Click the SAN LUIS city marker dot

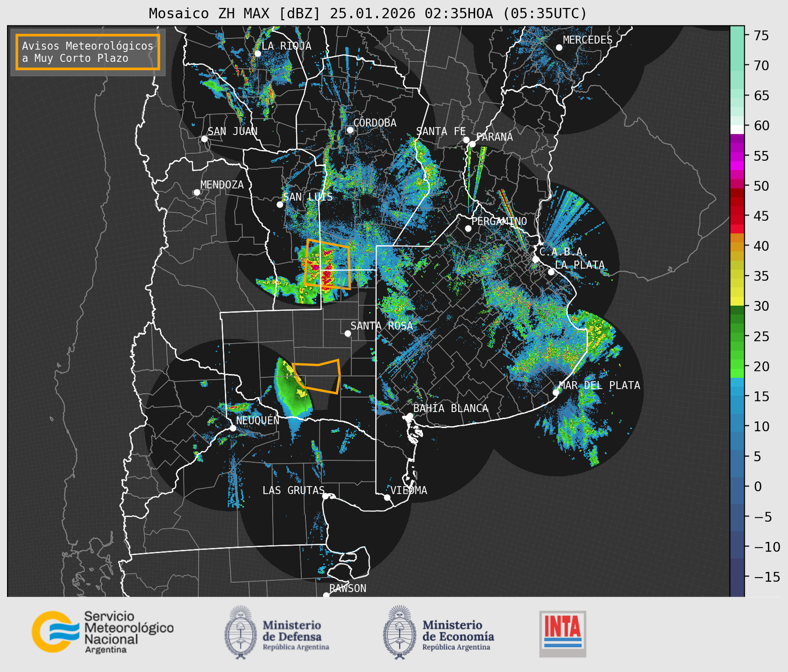point(280,204)
